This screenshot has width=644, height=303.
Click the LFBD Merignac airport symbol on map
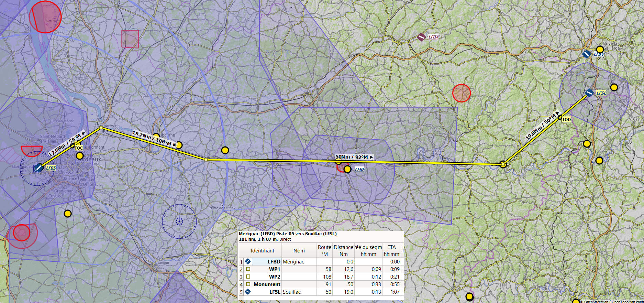tap(38, 168)
